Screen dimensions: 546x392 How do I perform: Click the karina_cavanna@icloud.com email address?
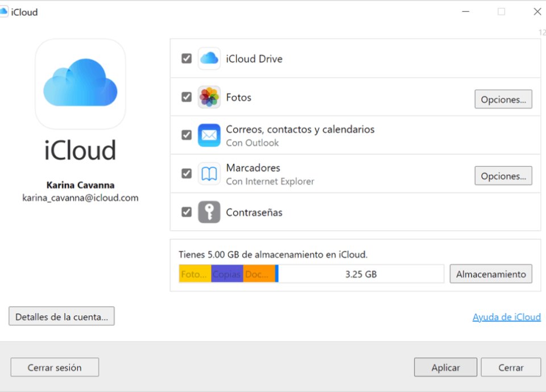coord(80,198)
